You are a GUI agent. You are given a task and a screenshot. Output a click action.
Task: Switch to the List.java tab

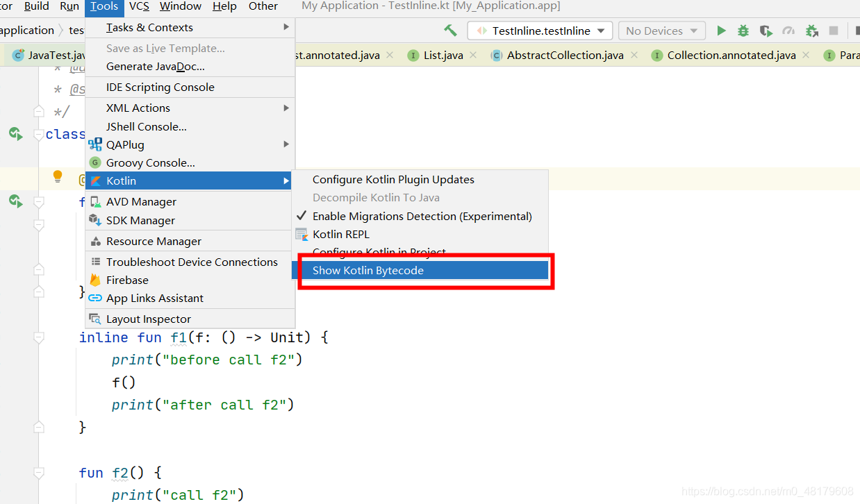tap(443, 55)
